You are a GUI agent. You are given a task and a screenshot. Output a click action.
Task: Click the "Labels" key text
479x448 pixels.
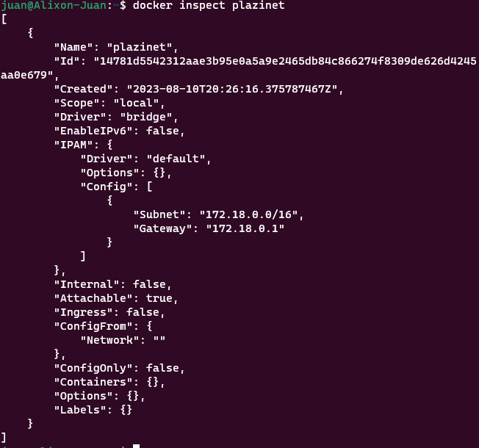[80, 410]
